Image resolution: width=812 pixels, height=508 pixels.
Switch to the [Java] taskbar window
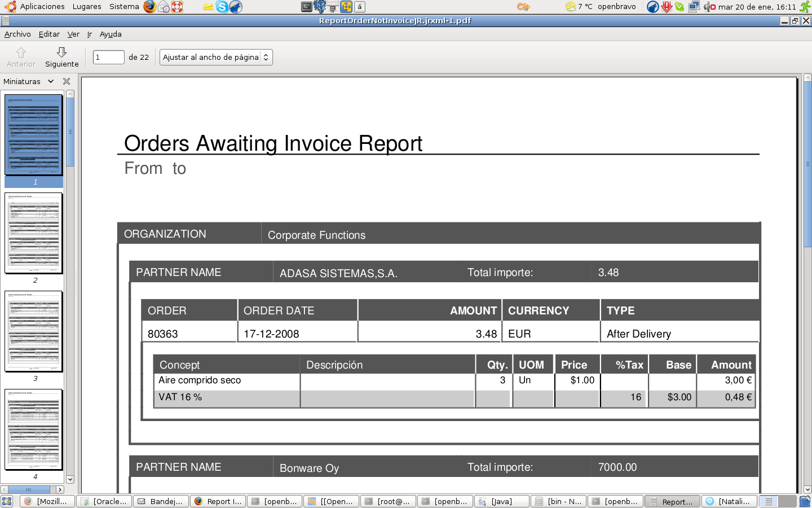(x=502, y=501)
